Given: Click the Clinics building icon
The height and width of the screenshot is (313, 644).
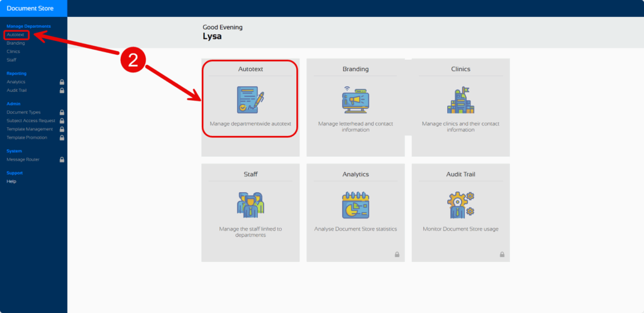Looking at the screenshot, I should [460, 100].
